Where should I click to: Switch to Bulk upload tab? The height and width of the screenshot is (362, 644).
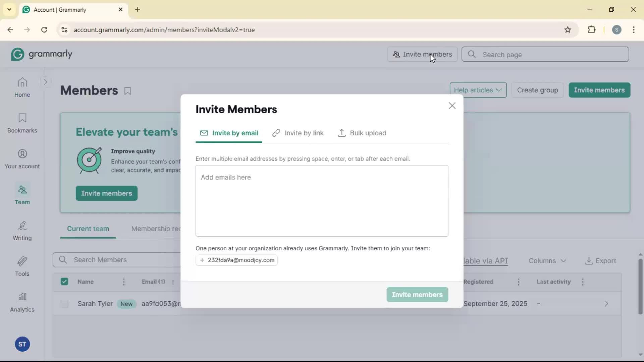point(362,133)
